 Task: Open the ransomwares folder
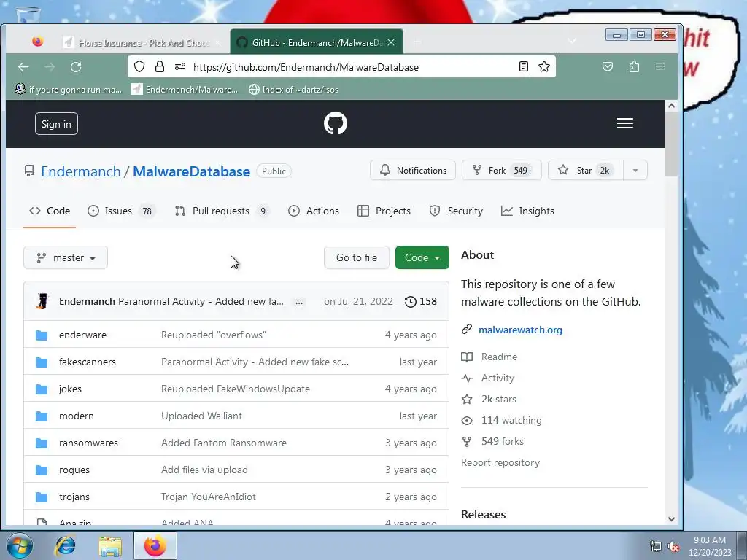[88, 443]
